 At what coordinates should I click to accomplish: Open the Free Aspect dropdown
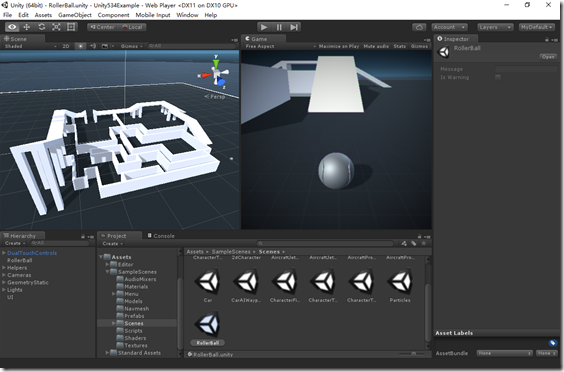281,46
